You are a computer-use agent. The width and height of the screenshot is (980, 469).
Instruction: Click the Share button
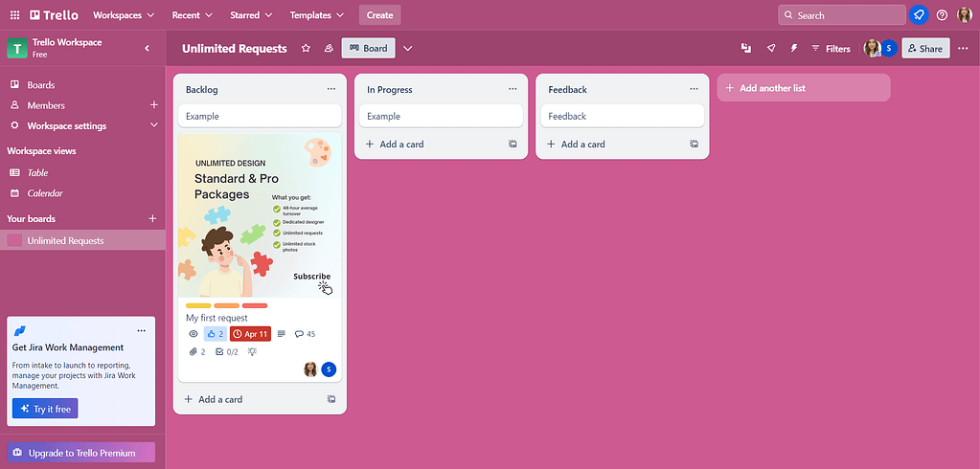click(925, 48)
